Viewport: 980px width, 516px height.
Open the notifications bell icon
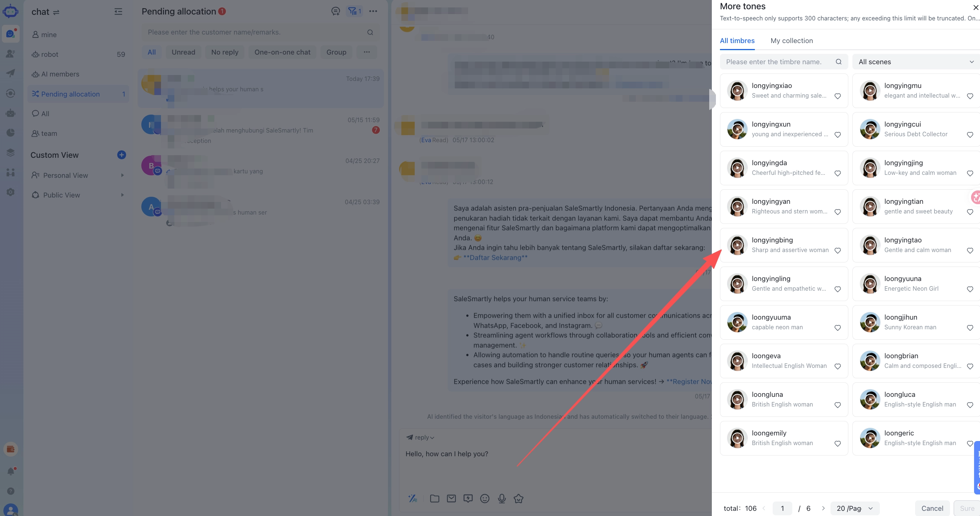pyautogui.click(x=11, y=471)
